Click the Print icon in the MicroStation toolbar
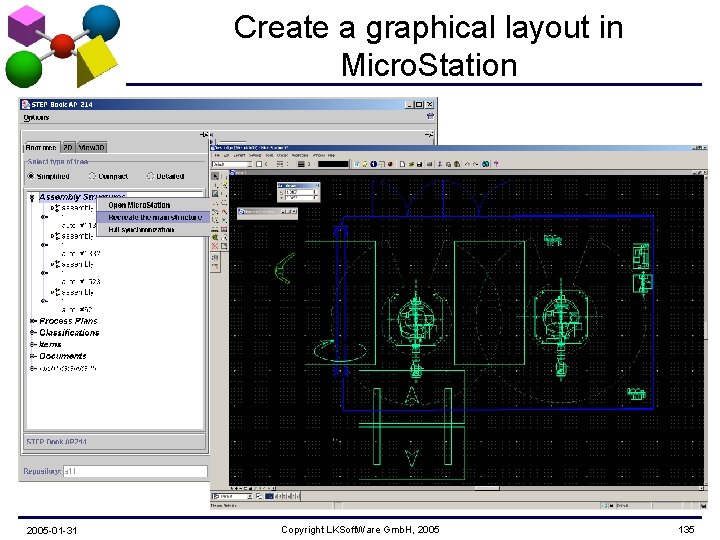Screen dimensions: 720x540 429,164
